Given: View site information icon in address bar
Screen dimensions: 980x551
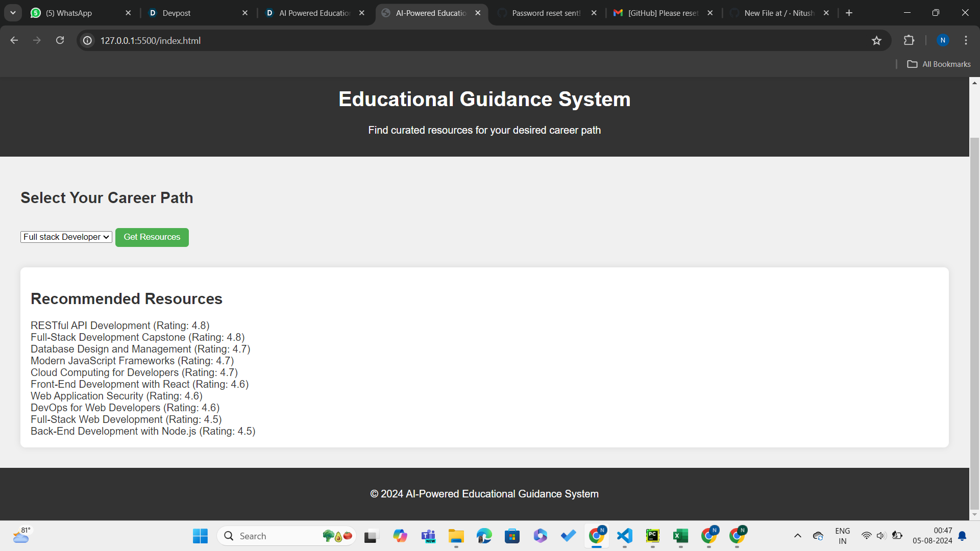Looking at the screenshot, I should tap(88, 40).
